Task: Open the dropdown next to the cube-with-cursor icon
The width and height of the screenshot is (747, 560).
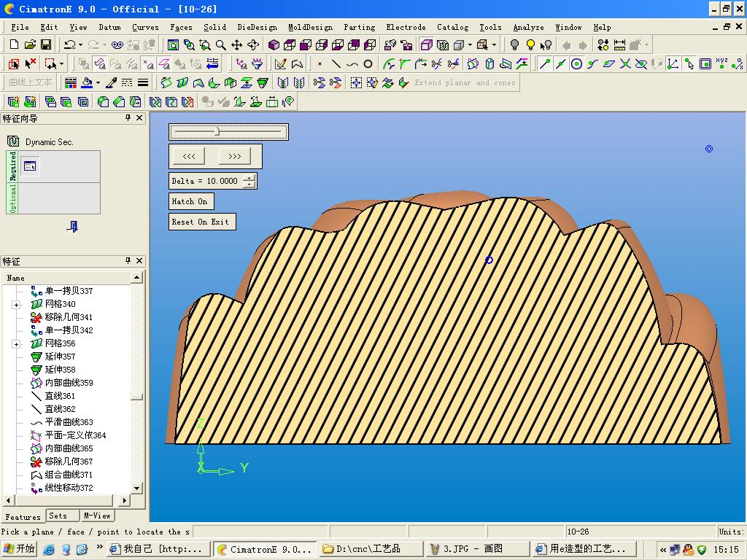Action: coord(494,44)
